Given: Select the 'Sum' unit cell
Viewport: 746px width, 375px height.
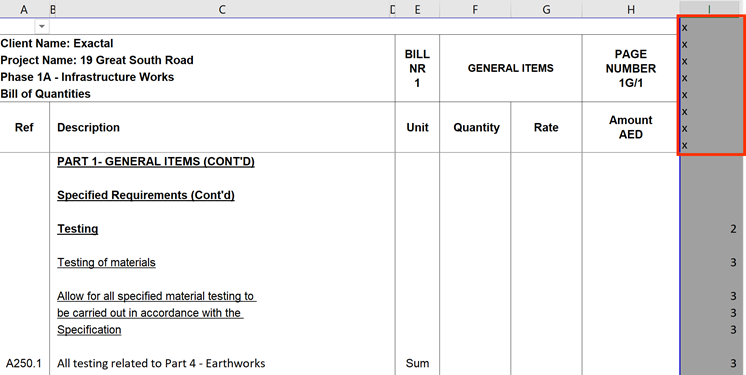Looking at the screenshot, I should [x=417, y=363].
